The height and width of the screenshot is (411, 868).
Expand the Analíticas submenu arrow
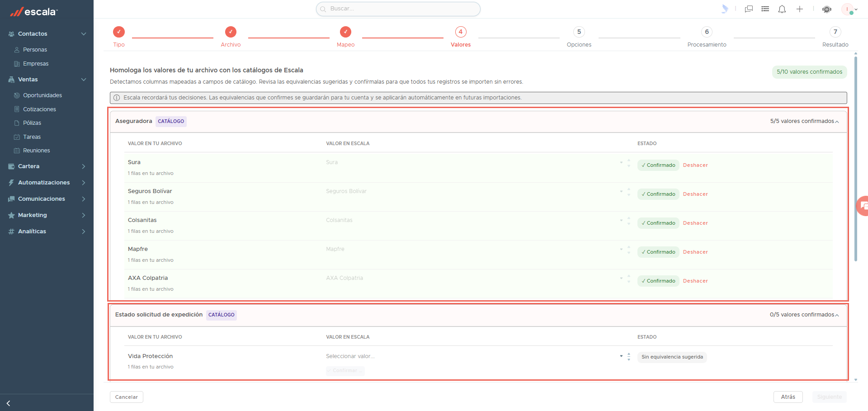tap(84, 231)
